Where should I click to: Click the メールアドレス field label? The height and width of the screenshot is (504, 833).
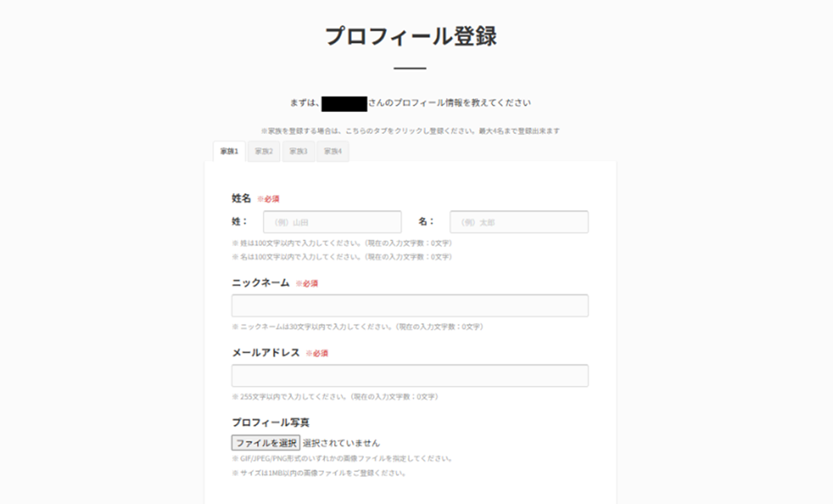coord(266,353)
